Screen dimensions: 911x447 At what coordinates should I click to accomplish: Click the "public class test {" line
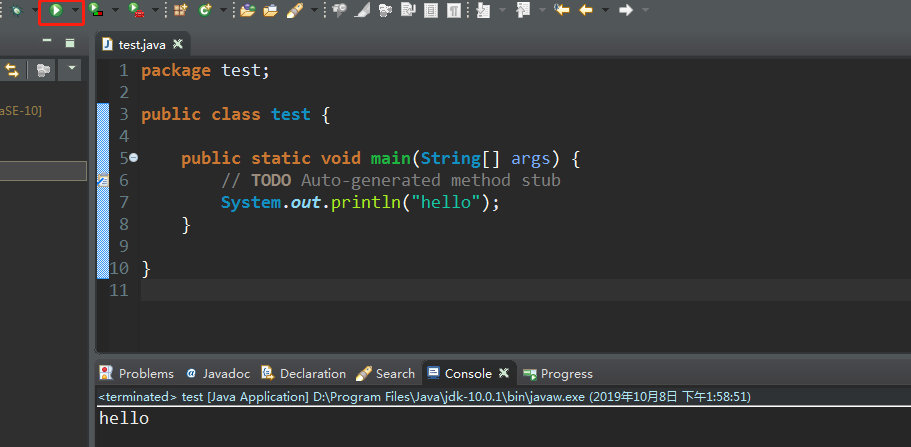[236, 114]
